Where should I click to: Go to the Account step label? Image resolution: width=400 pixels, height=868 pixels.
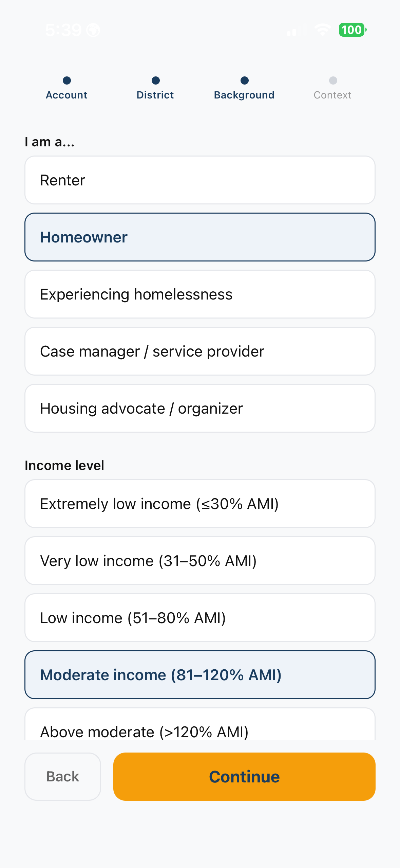(67, 95)
